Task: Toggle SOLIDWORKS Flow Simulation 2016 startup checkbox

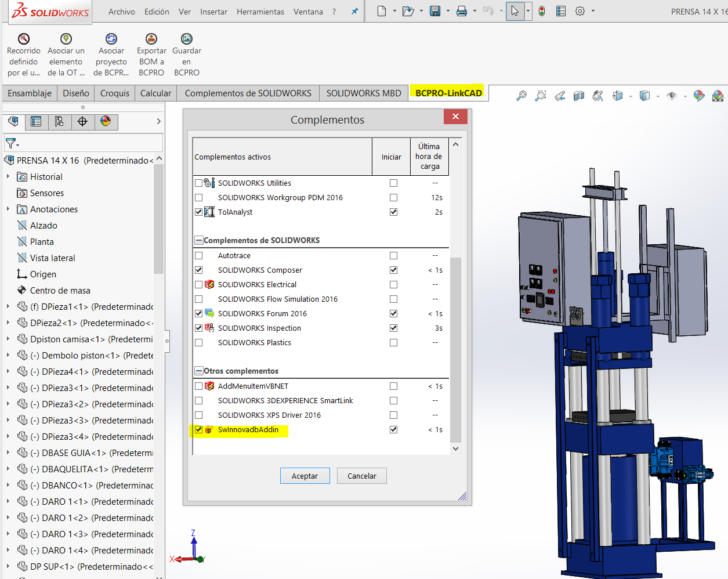Action: click(394, 299)
